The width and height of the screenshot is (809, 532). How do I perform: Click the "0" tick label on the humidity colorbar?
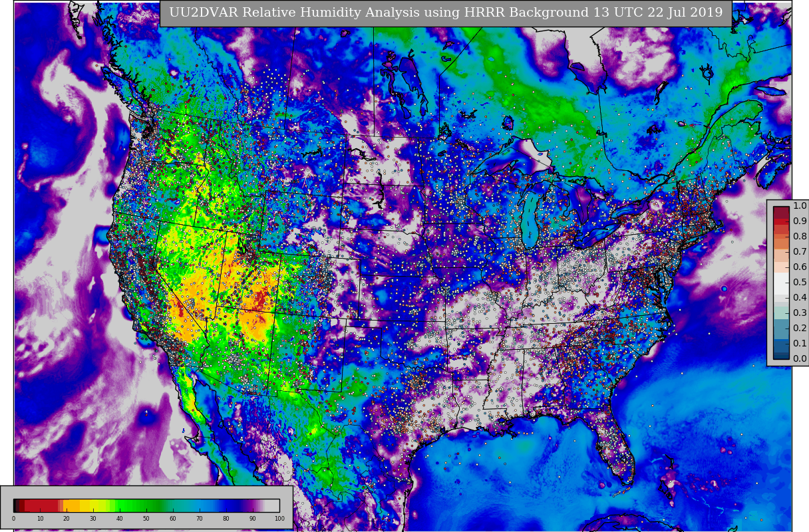tap(13, 519)
